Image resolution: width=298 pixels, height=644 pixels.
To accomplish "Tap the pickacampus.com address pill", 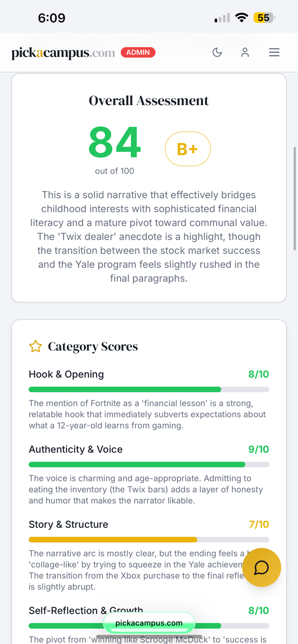I will point(149,623).
